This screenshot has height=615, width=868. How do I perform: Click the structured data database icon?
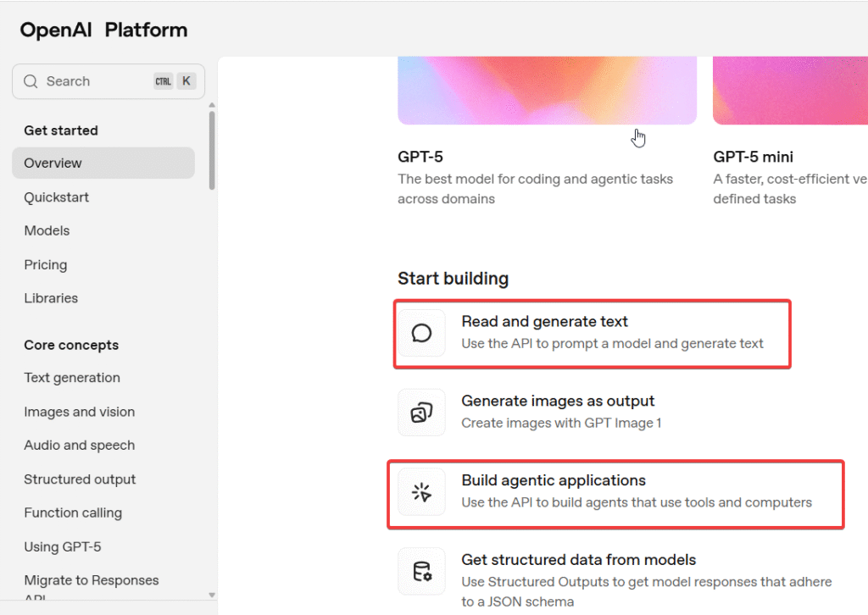tap(421, 572)
